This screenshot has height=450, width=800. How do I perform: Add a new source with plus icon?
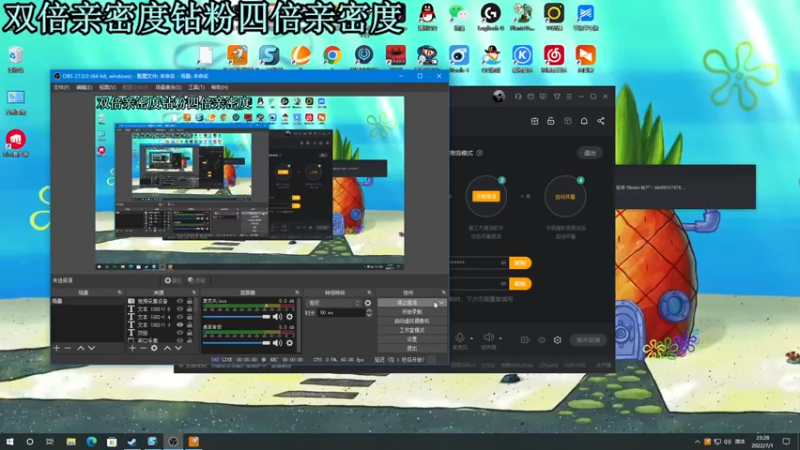tap(132, 348)
